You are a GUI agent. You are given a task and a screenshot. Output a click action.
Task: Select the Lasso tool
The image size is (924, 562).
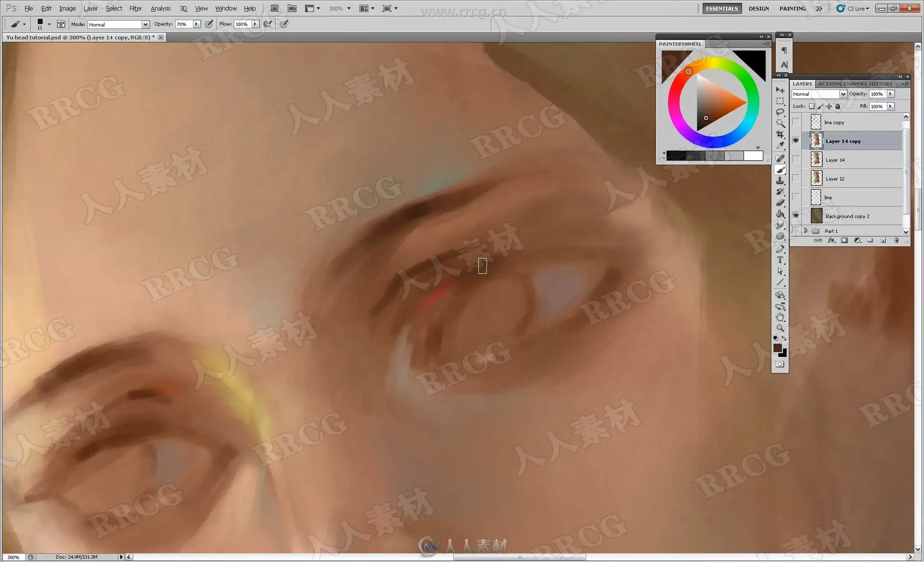pos(780,112)
